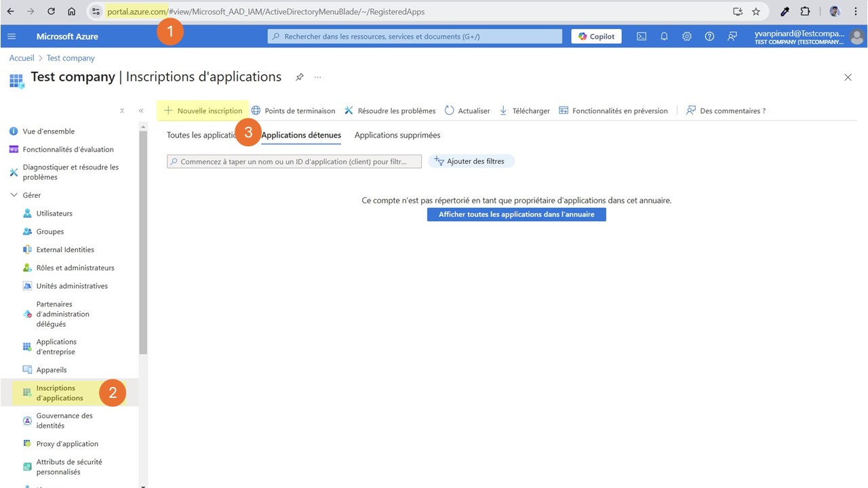Click Télécharger to download applications

524,110
